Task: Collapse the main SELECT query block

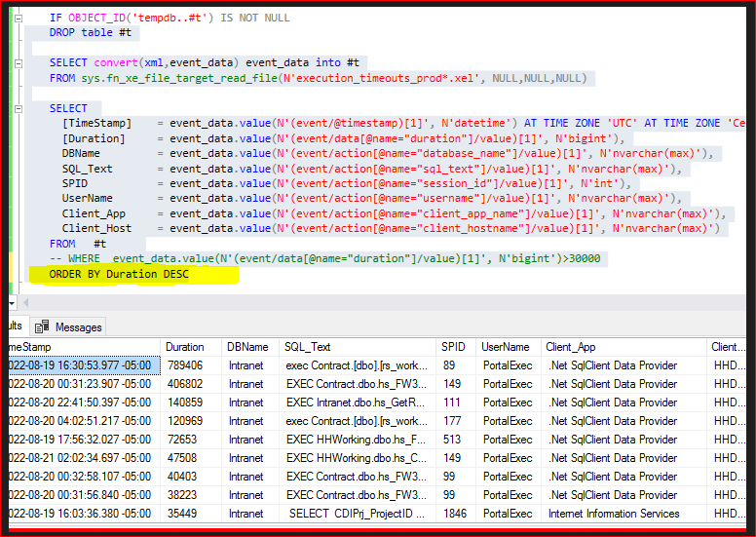Action: (18, 108)
